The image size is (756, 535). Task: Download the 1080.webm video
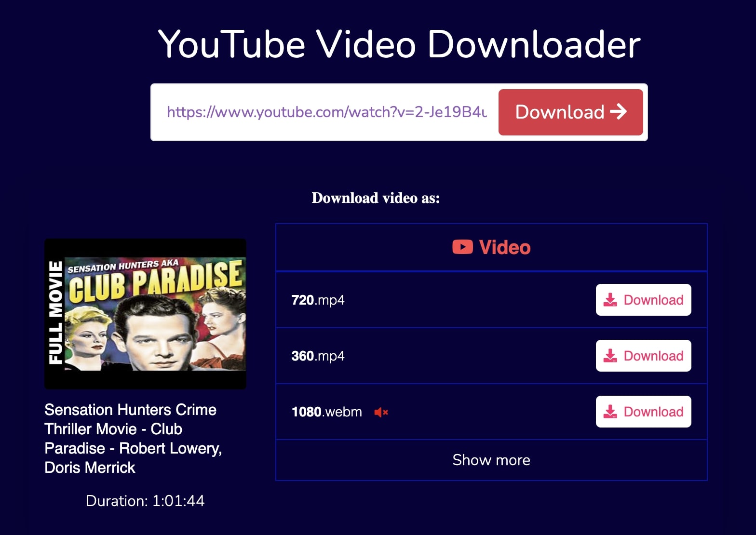click(x=643, y=412)
